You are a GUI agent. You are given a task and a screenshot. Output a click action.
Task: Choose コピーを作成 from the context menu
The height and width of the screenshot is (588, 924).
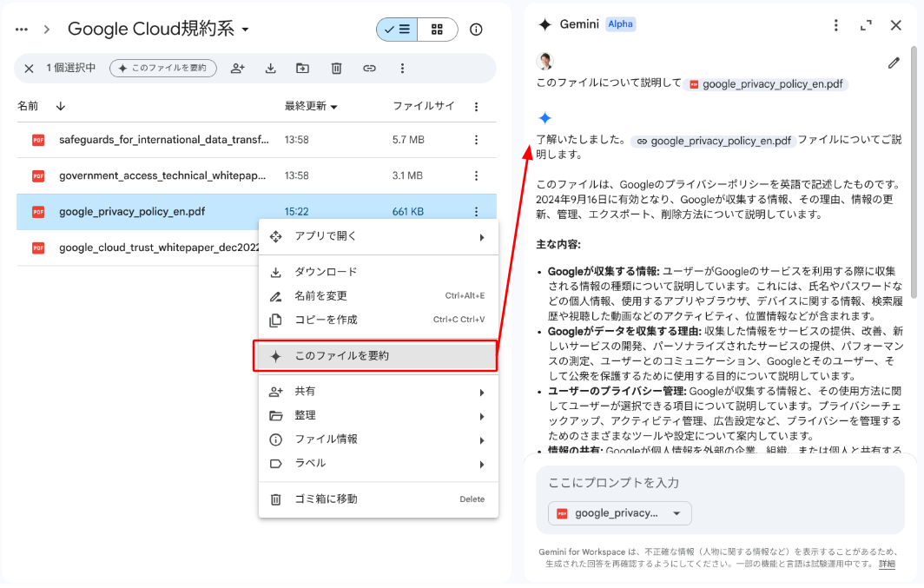coord(379,320)
